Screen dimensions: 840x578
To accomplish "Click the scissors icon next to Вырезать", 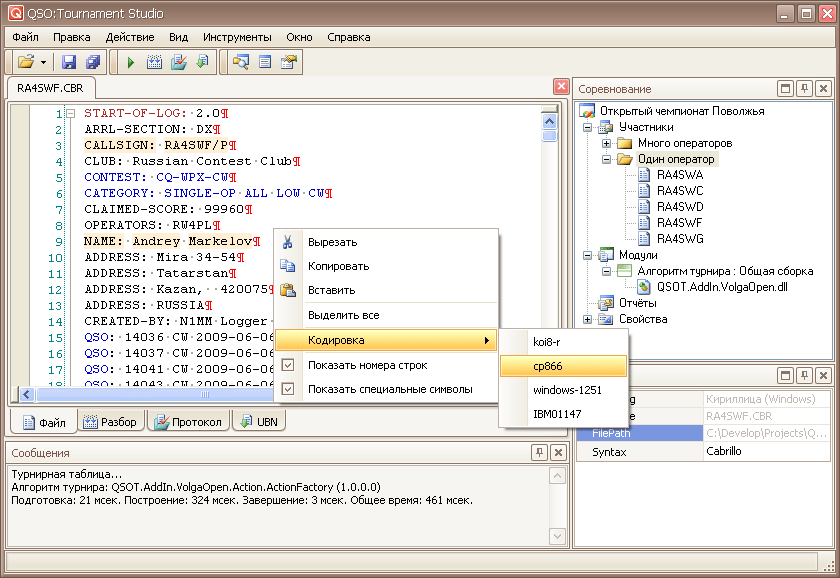I will click(x=288, y=242).
